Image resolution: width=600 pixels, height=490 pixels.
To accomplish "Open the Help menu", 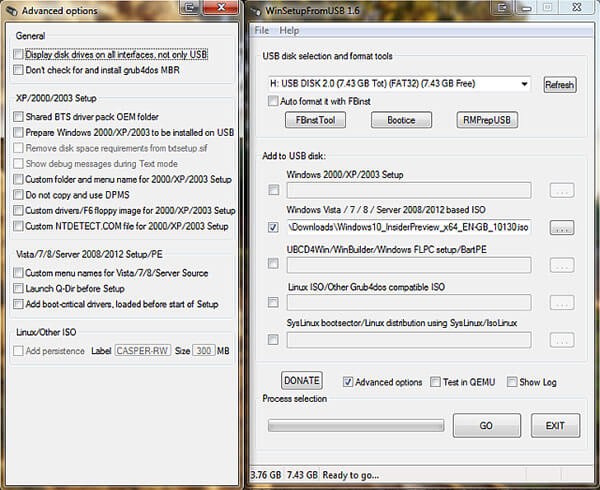I will tap(289, 31).
